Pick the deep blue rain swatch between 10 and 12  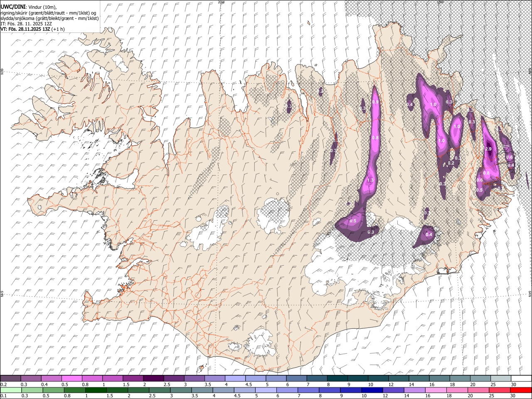pos(372,390)
